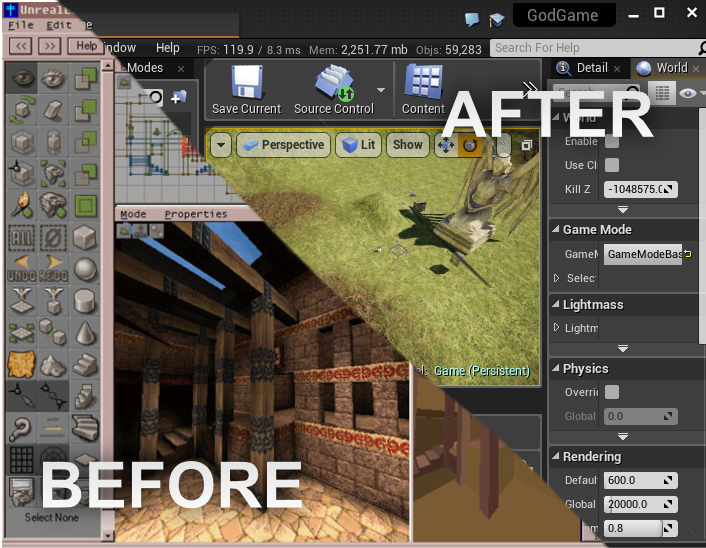The height and width of the screenshot is (548, 706).
Task: Toggle the Use Cl checkbox
Action: 611,165
